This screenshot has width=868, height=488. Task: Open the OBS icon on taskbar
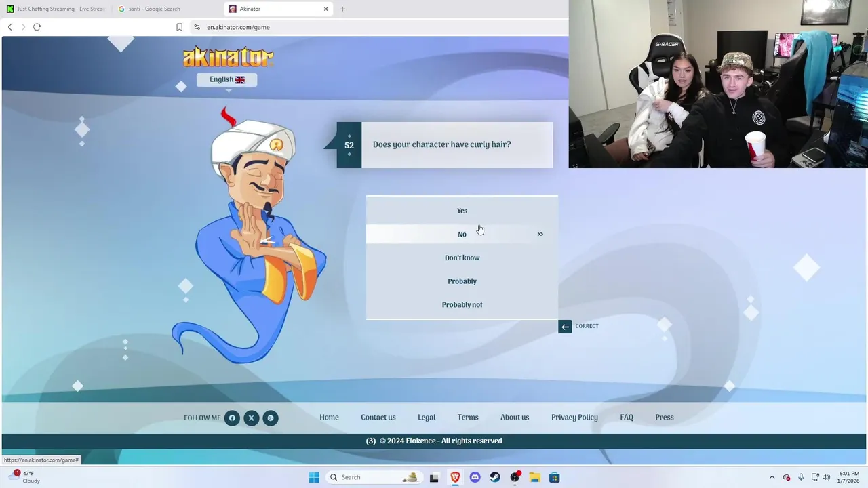(515, 477)
